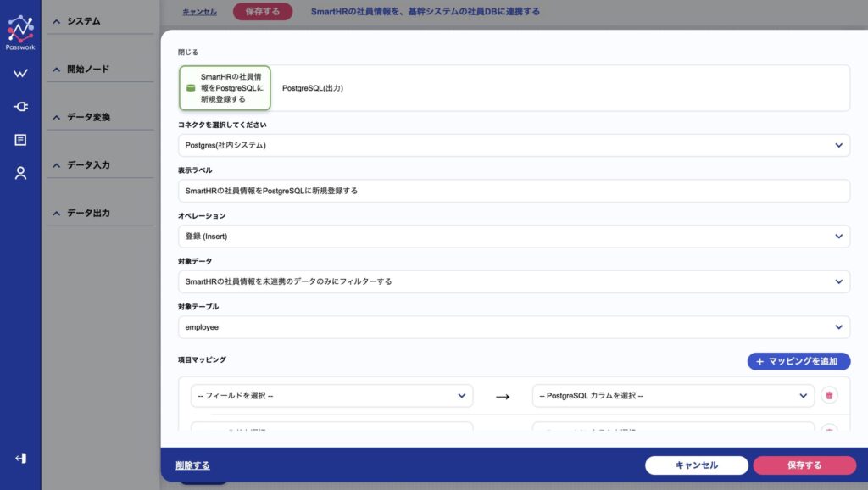Open the Passwork logo home
The width and height of the screenshot is (868, 490).
click(20, 32)
